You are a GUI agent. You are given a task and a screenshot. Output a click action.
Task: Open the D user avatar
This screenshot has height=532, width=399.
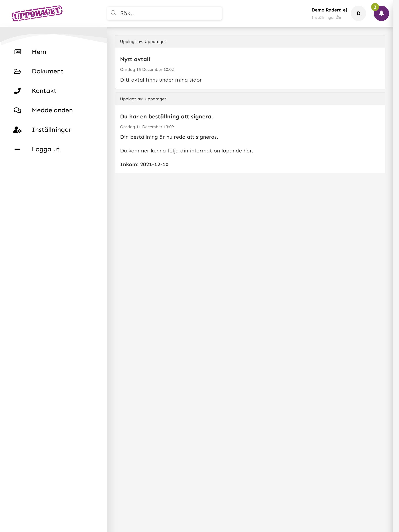pyautogui.click(x=358, y=13)
